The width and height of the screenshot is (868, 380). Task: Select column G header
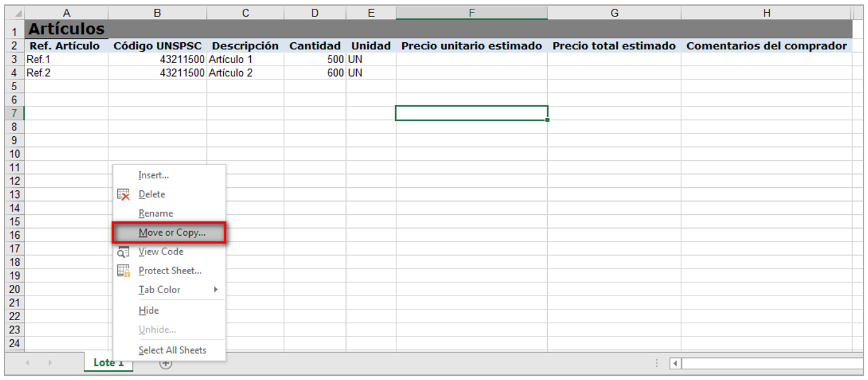pos(614,13)
